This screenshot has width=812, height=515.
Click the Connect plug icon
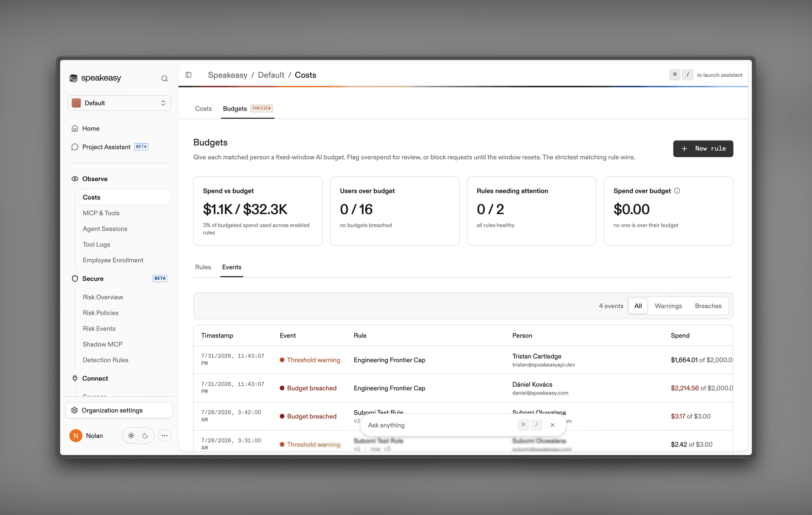[x=75, y=378]
